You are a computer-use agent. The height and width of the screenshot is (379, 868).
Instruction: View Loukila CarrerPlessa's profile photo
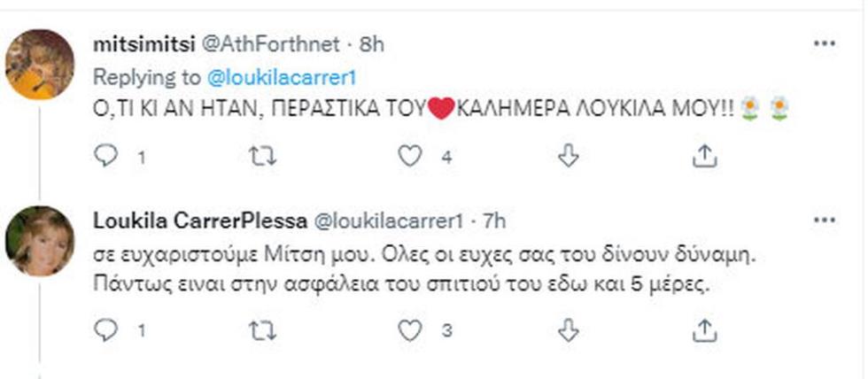click(x=40, y=241)
